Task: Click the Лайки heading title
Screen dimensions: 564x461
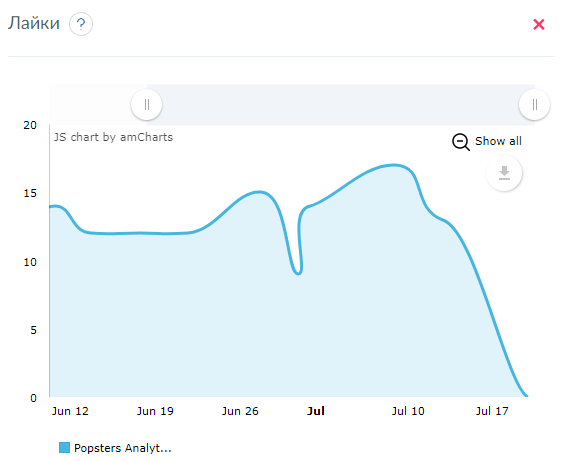Action: [x=34, y=23]
